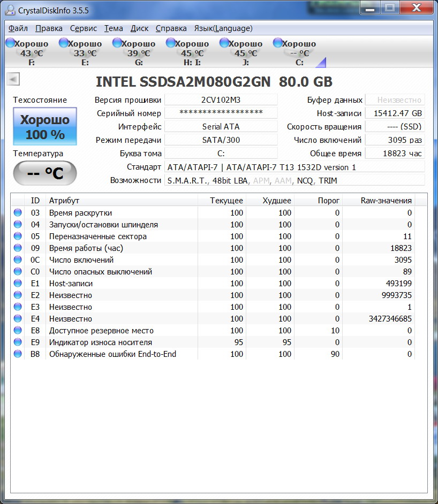Select disk J: status orb at 45 °C

[224, 43]
